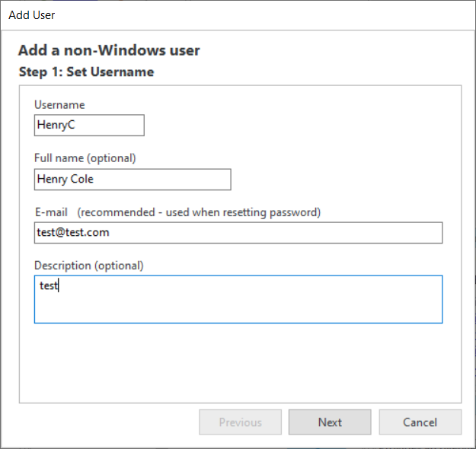This screenshot has height=449, width=476.
Task: Click the "Add a non-Windows user" heading
Action: pyautogui.click(x=109, y=50)
